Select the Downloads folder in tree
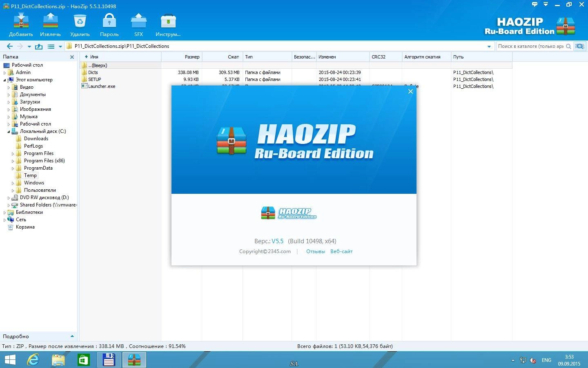This screenshot has height=368, width=588. coord(36,139)
